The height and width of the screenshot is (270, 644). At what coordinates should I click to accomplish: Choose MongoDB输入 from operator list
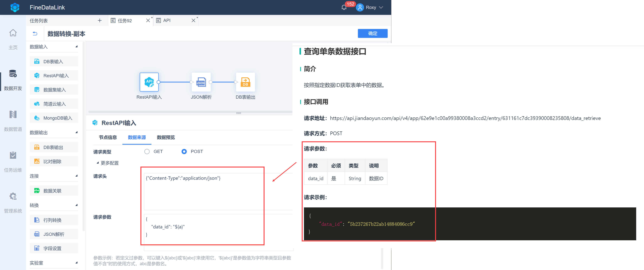[x=54, y=118]
